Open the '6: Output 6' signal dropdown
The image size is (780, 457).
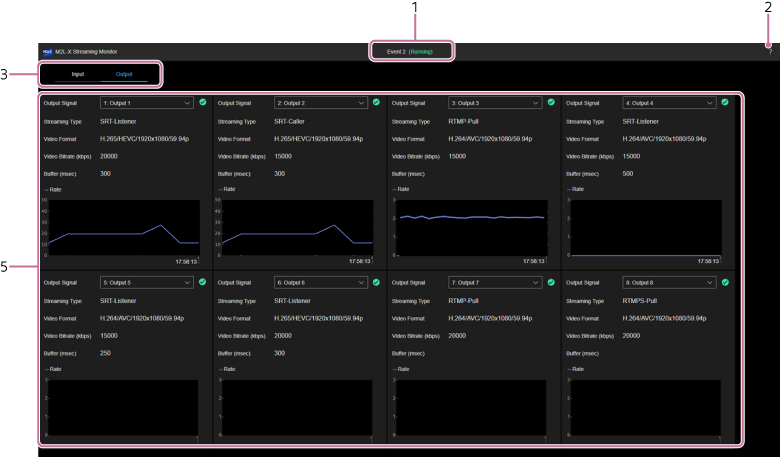point(320,282)
